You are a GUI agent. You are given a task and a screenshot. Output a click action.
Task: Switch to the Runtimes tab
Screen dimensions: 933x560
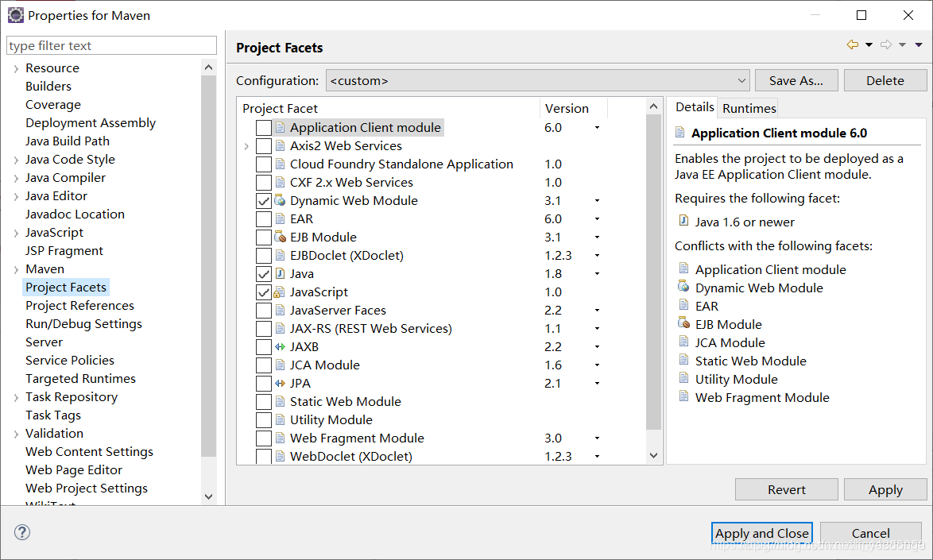[x=749, y=108]
